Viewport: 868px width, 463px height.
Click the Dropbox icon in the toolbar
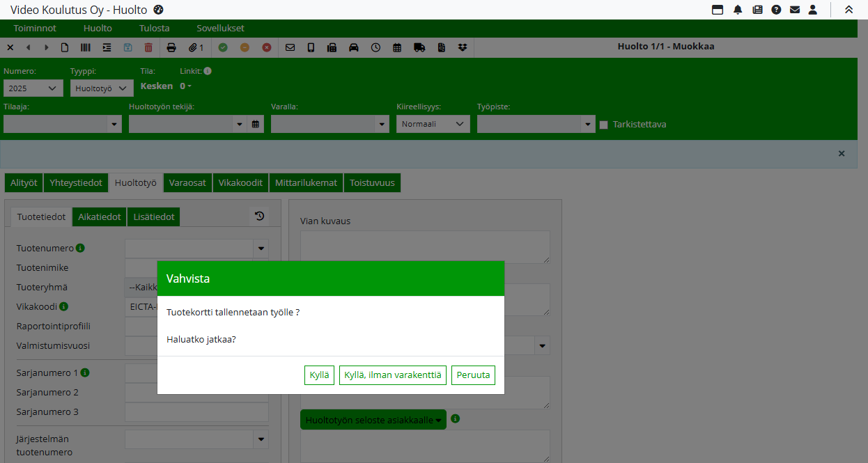point(463,47)
